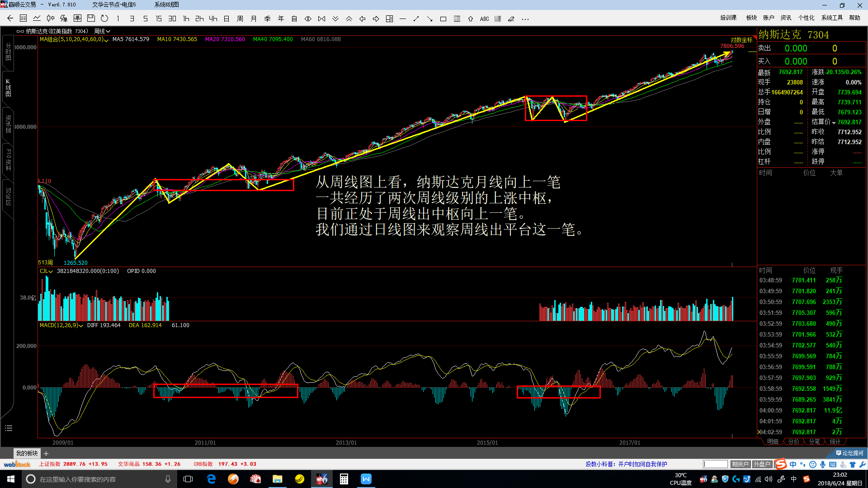Select the eraser tool icon
The image size is (868, 488).
point(511,19)
